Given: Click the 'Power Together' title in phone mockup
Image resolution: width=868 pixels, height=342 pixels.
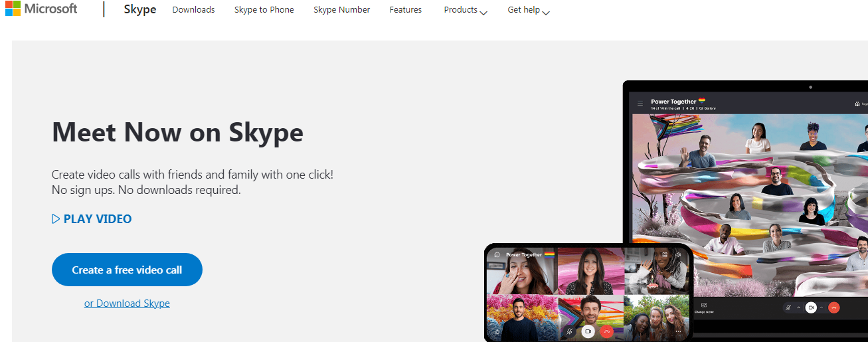Looking at the screenshot, I should coord(524,254).
